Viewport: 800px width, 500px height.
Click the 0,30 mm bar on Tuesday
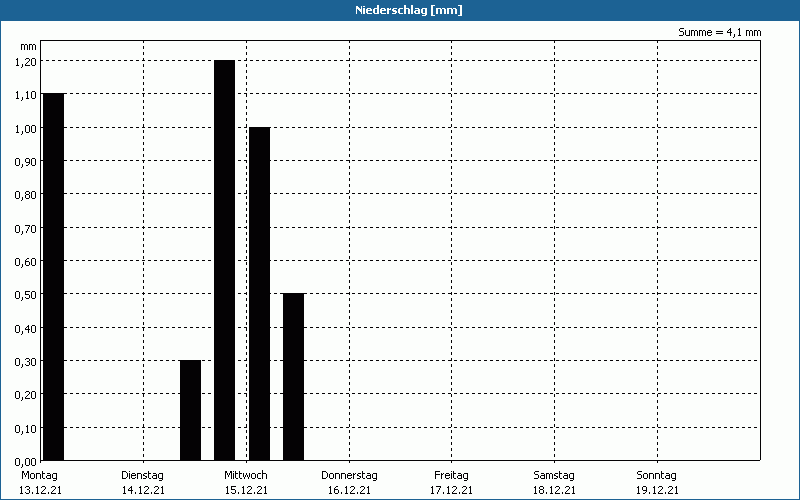pos(190,410)
